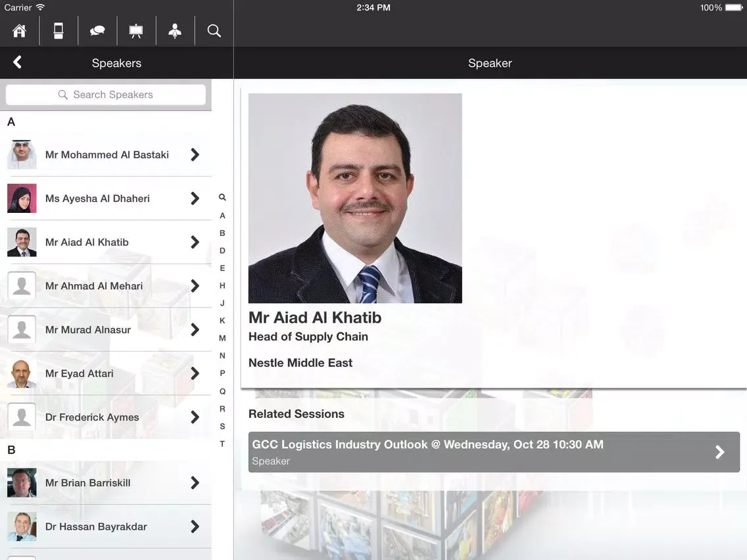The image size is (747, 560).
Task: Select Mr Eyad Attari's photo thumbnail
Action: click(x=22, y=373)
